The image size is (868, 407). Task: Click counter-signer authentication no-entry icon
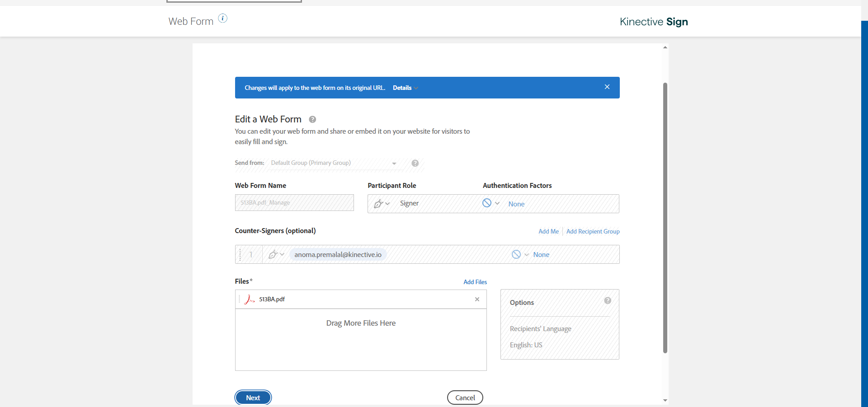(516, 254)
